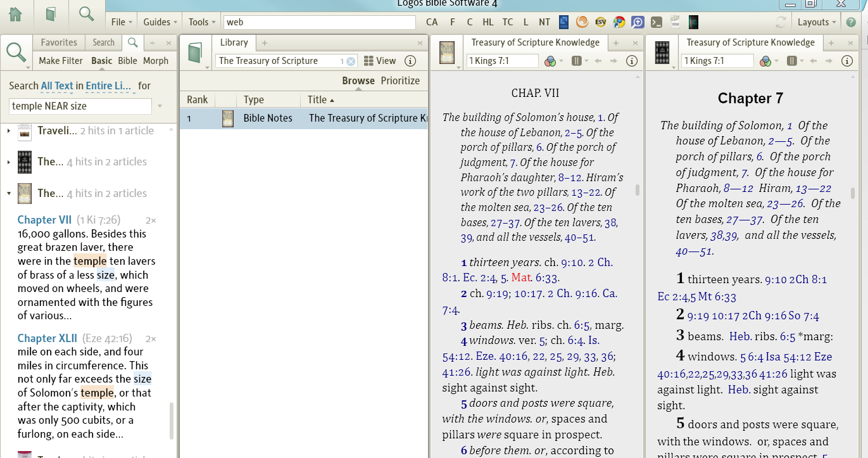Go back in right Treasury panel history
The width and height of the screenshot is (868, 458).
814,61
